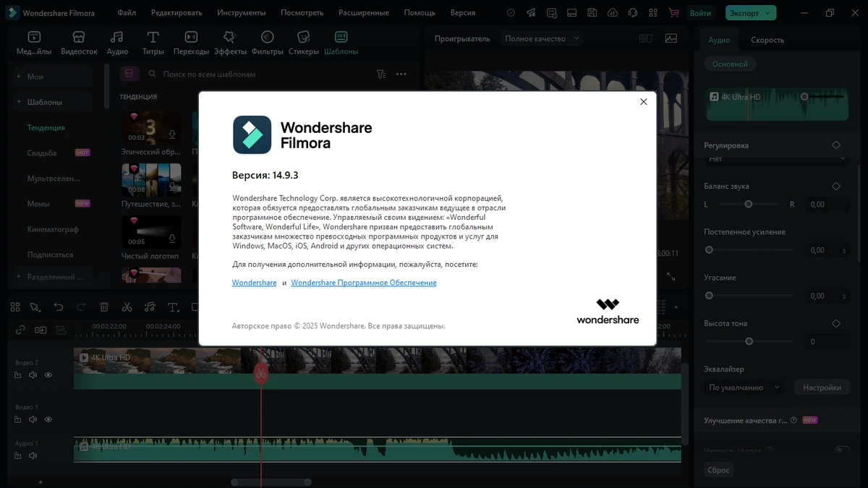Close the About Filmora dialog

pyautogui.click(x=643, y=102)
